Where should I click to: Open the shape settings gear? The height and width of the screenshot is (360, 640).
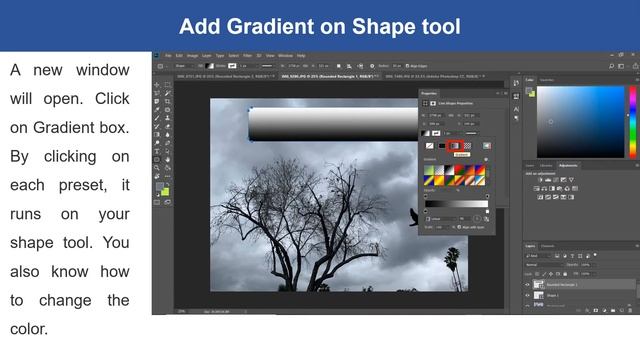[372, 66]
